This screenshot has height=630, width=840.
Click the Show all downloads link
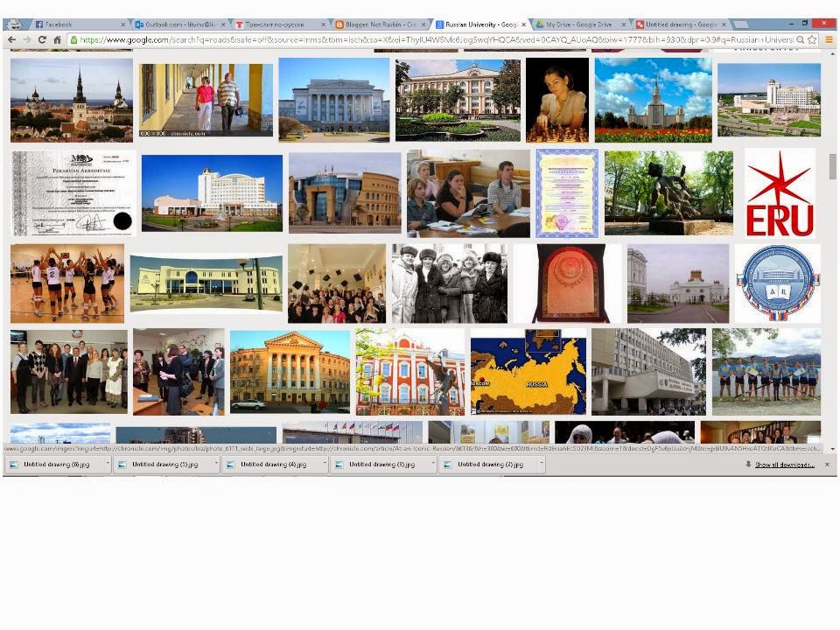click(x=784, y=465)
